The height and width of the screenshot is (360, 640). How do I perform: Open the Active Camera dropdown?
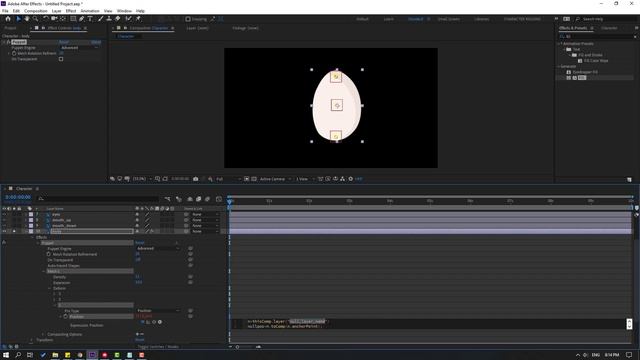(x=275, y=179)
